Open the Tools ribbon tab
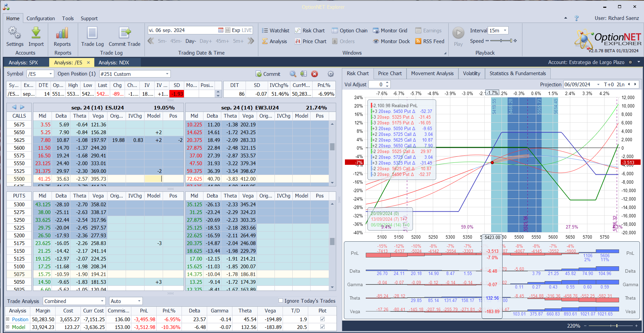Image resolution: width=644 pixels, height=333 pixels. pyautogui.click(x=68, y=19)
